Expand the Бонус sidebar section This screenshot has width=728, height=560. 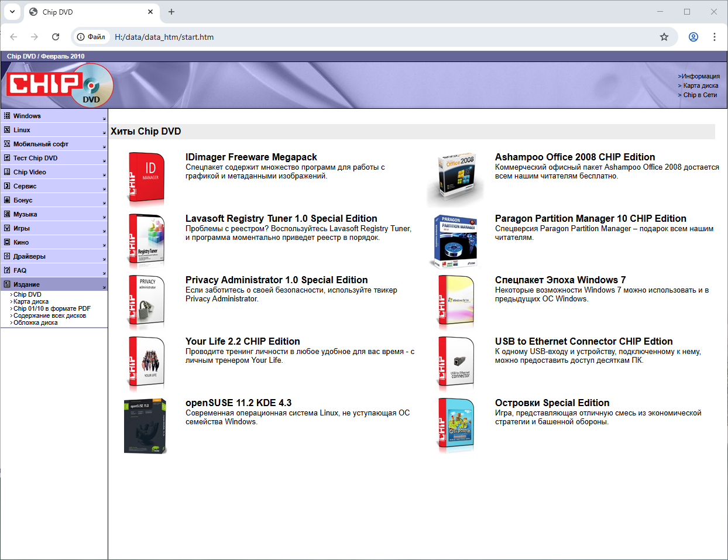pos(54,200)
